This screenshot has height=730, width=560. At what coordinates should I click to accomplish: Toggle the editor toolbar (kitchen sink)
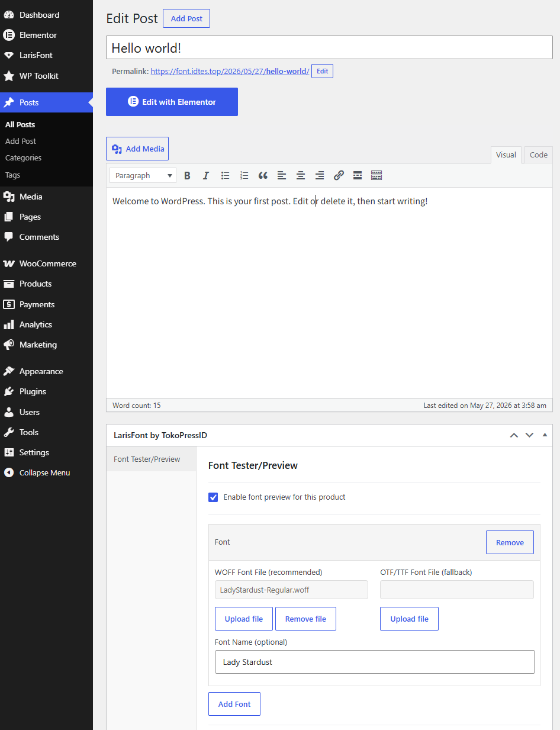[x=376, y=175]
